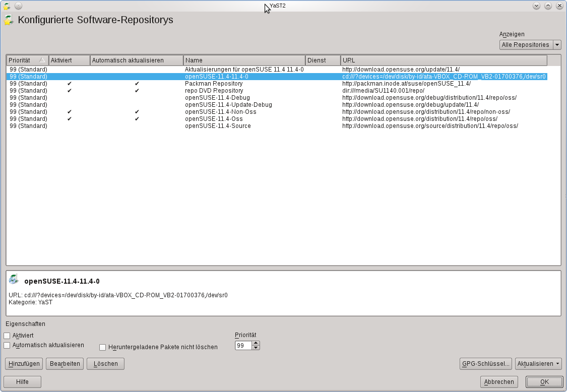Click the debug/update/11.4/ URL cell

(x=410, y=105)
